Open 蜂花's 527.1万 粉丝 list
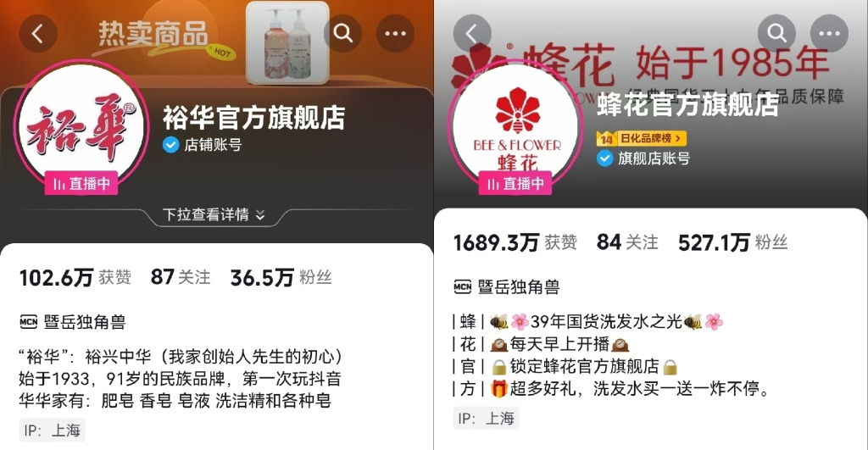Screen dimensions: 868x450 [733, 242]
